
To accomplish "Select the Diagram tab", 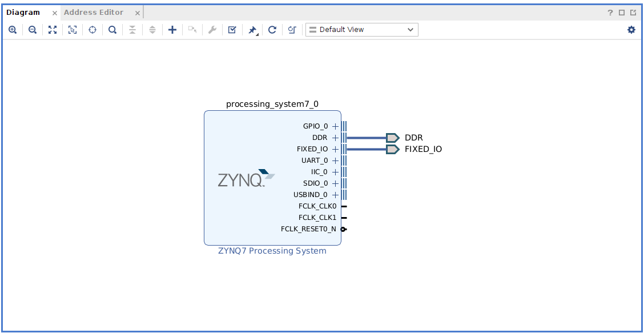I will (x=23, y=13).
